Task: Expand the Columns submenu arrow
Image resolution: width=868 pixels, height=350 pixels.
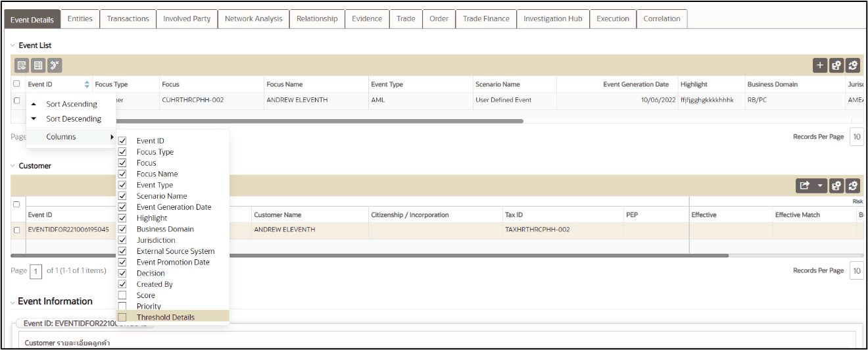Action: pos(112,137)
